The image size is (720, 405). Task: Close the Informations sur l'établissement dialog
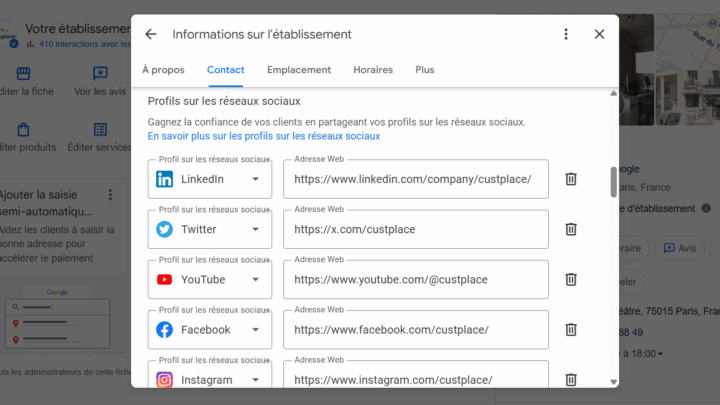click(x=599, y=34)
